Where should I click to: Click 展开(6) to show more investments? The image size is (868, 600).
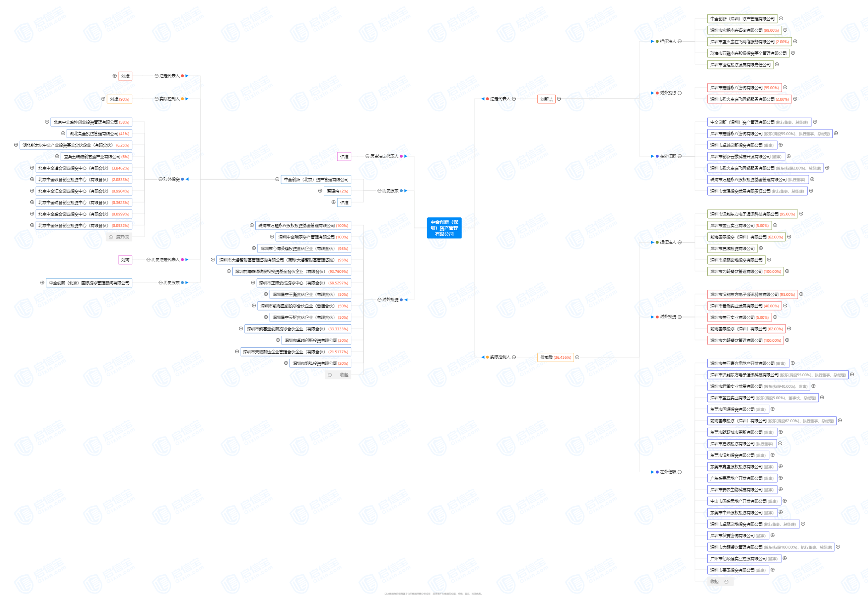point(119,237)
